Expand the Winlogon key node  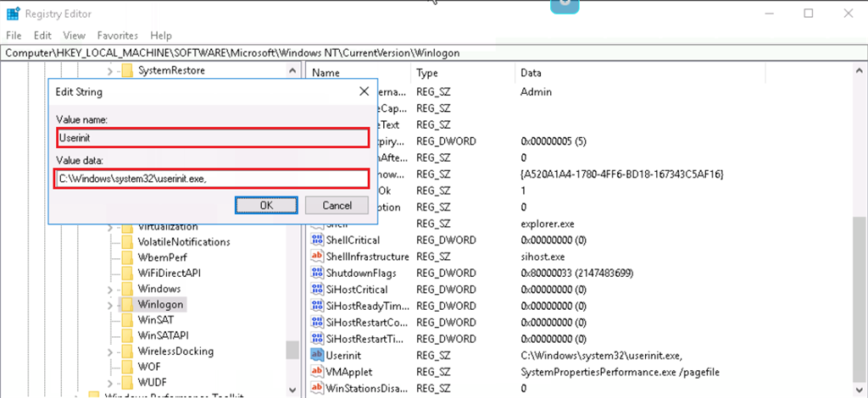point(109,305)
